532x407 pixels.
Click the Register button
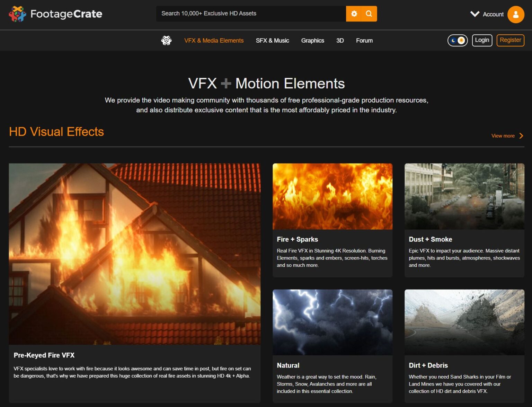pyautogui.click(x=510, y=40)
